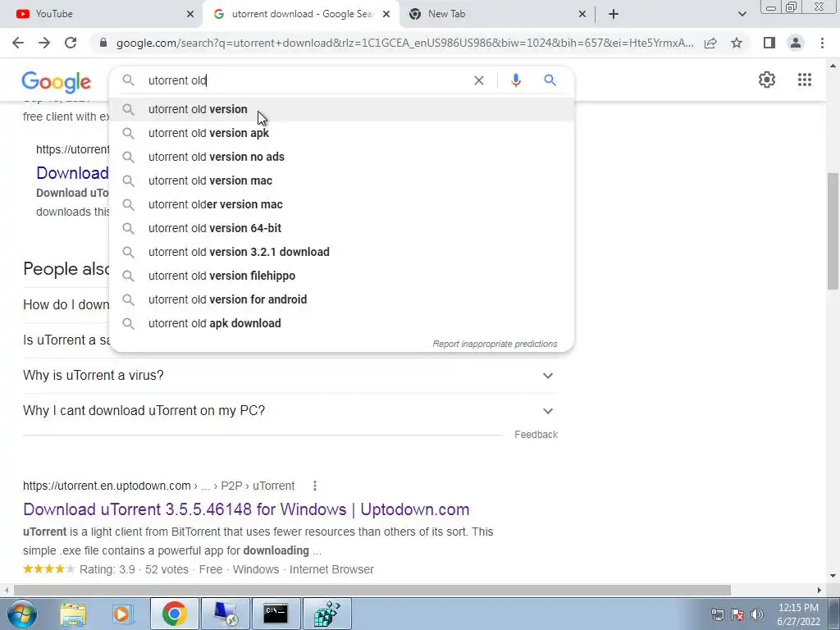Switch to the YouTube tab
This screenshot has height=630, width=840.
point(101,14)
